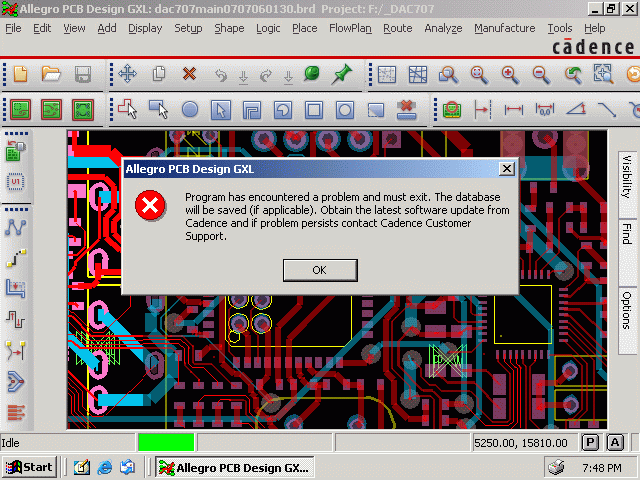Screen dimensions: 640x480
Task: Open a design with the folder icon
Action: [51, 75]
